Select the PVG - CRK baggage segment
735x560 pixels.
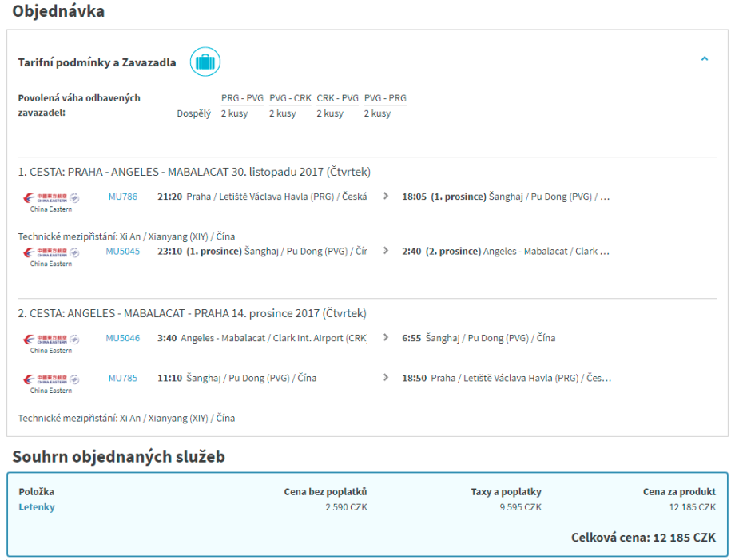click(x=290, y=98)
